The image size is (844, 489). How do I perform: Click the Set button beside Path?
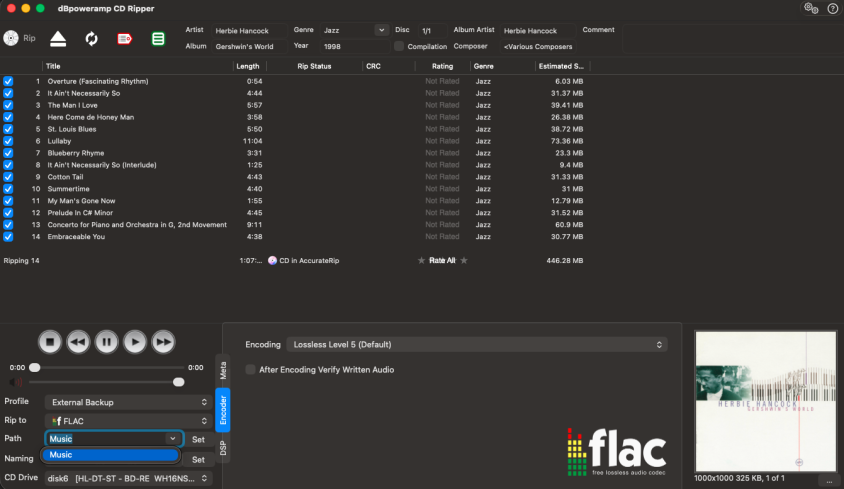point(198,439)
